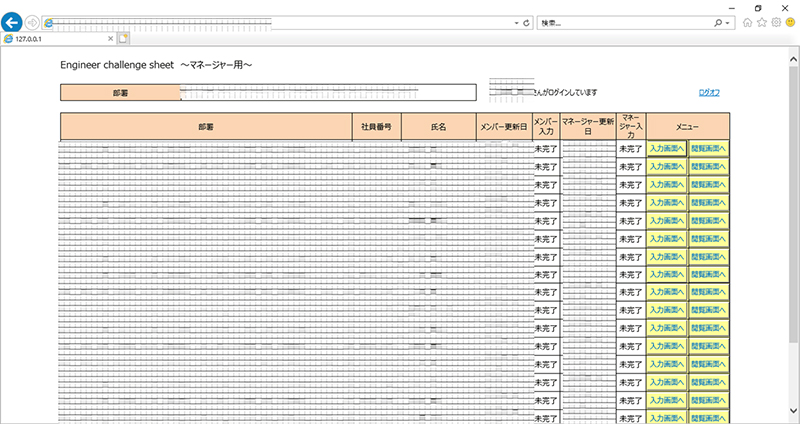Open the browser Home icon
This screenshot has height=424, width=800.
click(x=747, y=22)
